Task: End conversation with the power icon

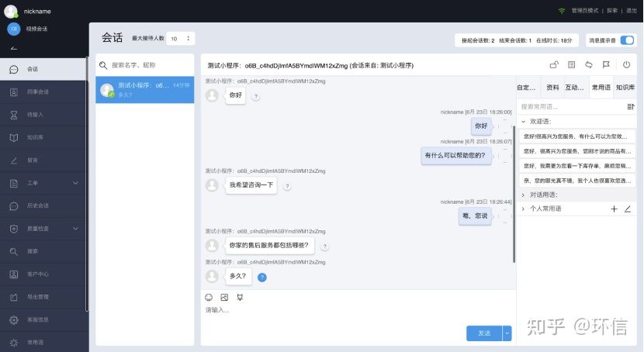Action: click(626, 65)
